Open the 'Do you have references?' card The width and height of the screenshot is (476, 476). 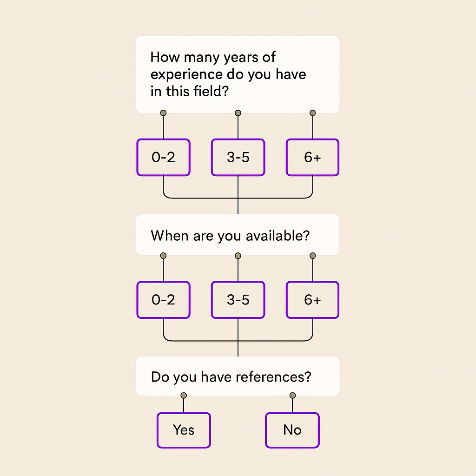pyautogui.click(x=238, y=376)
